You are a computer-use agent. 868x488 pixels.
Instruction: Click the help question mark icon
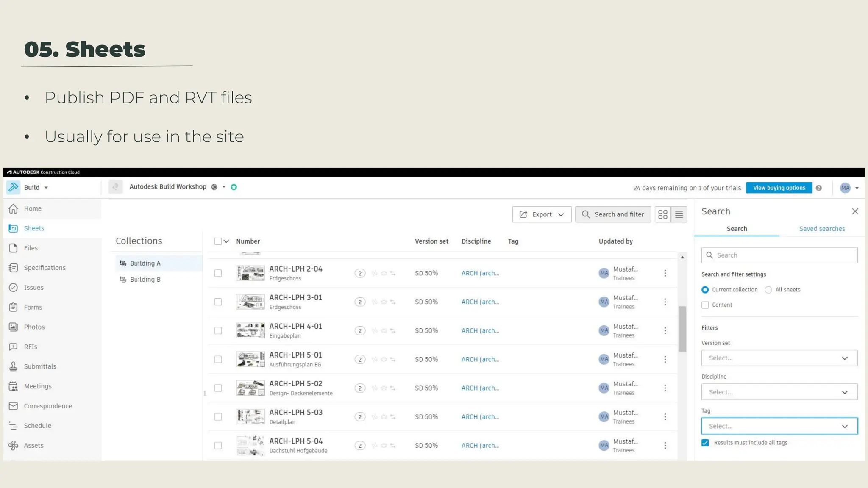pos(819,188)
